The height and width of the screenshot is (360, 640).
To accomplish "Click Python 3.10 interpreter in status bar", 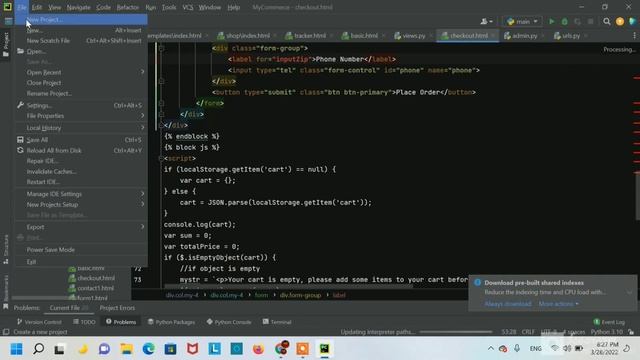I will [607, 332].
